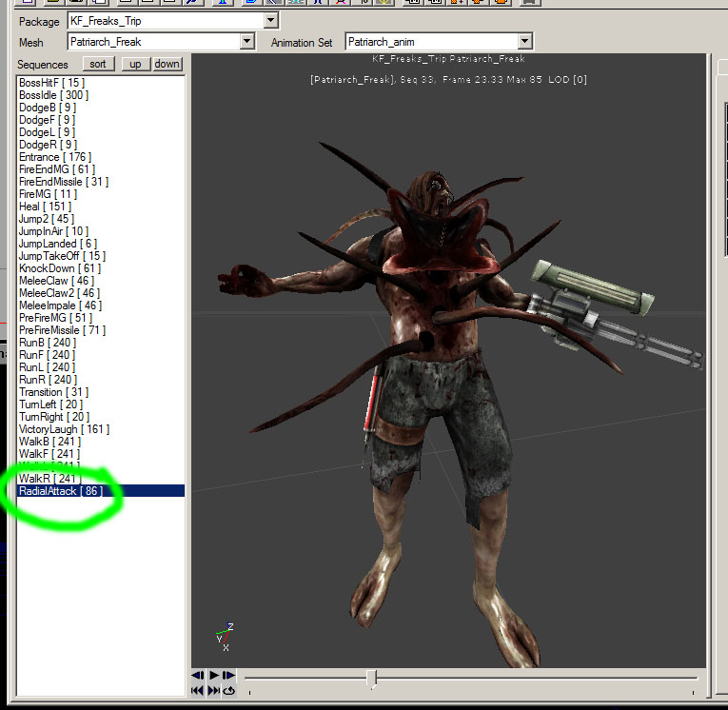Toggle animation loop playback
728x710 pixels.
[229, 691]
